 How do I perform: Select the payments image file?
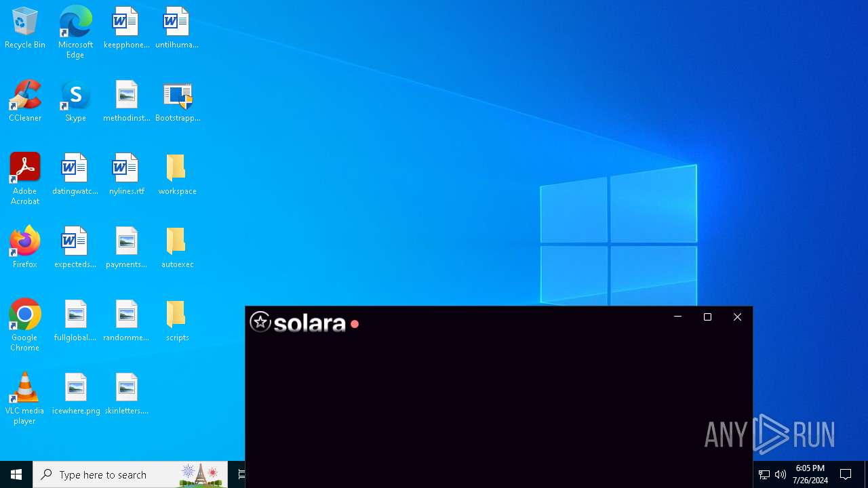point(126,247)
